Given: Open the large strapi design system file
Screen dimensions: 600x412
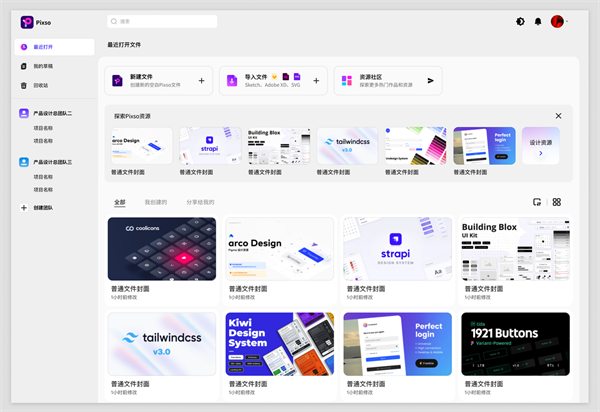Looking at the screenshot, I should (x=398, y=249).
